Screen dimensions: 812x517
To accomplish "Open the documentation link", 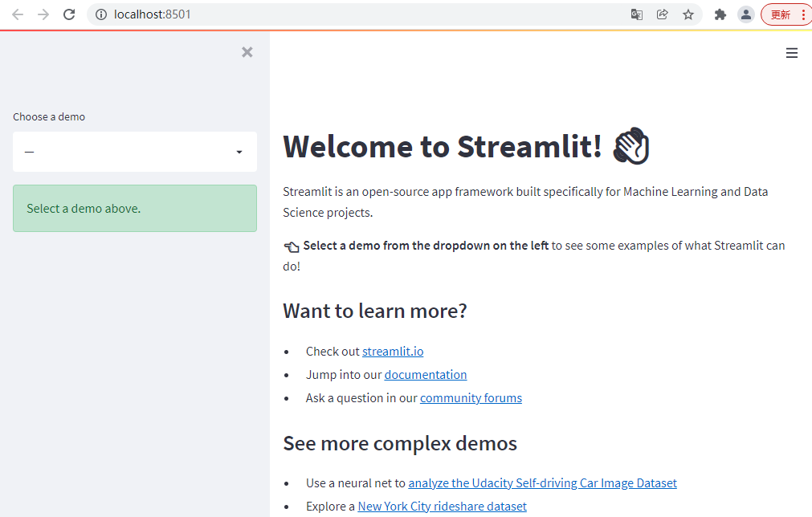I will [426, 375].
